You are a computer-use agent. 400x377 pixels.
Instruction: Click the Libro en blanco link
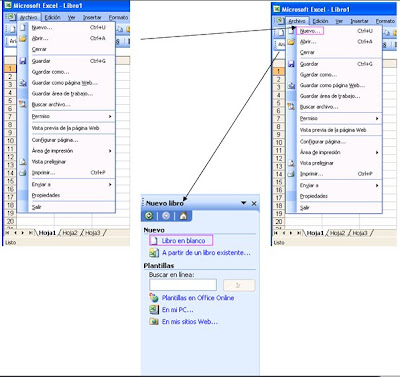point(183,240)
